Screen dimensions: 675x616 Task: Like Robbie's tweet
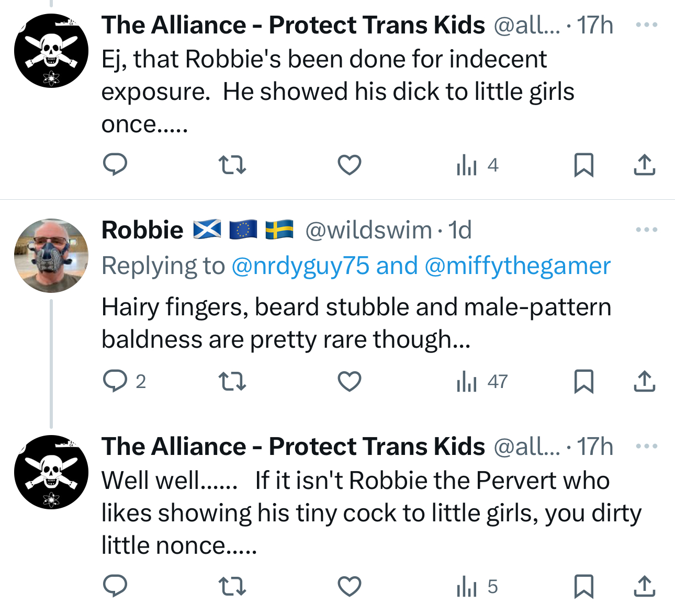click(x=349, y=381)
